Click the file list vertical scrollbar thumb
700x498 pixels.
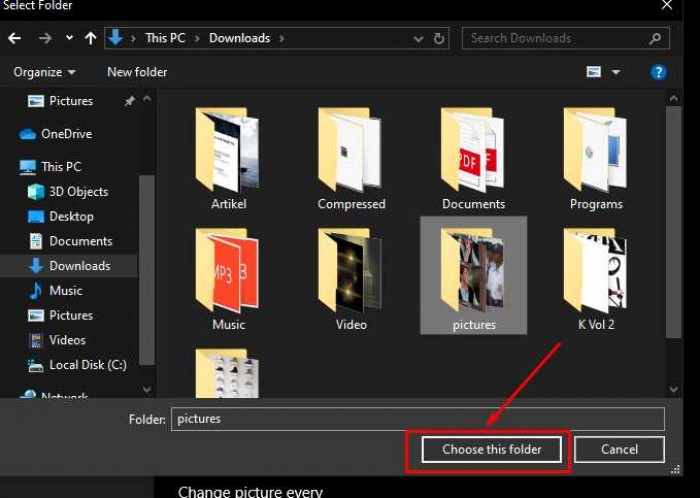(674, 222)
